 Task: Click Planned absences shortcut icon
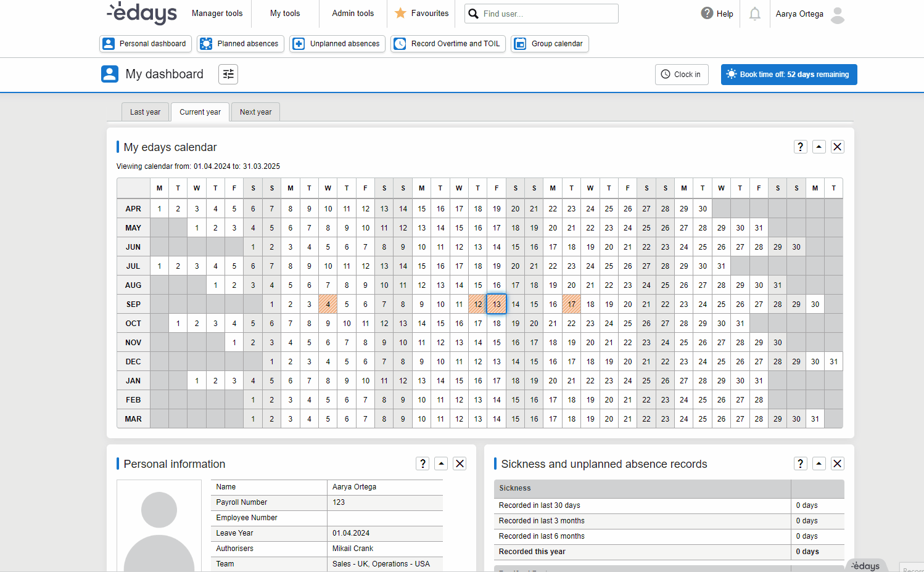point(206,44)
